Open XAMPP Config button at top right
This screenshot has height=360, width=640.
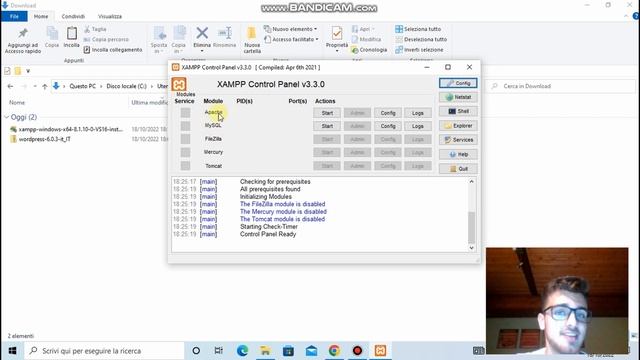pos(458,83)
